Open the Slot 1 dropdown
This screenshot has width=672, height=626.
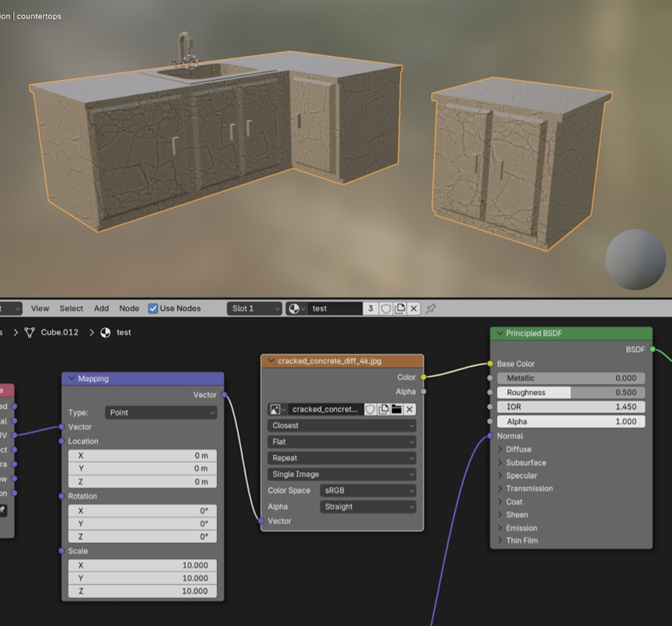(254, 309)
